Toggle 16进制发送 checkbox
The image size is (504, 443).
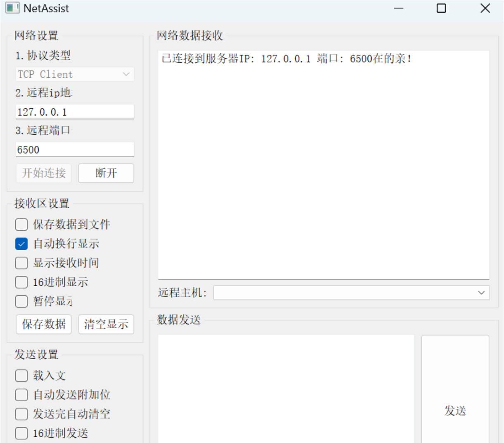[21, 434]
